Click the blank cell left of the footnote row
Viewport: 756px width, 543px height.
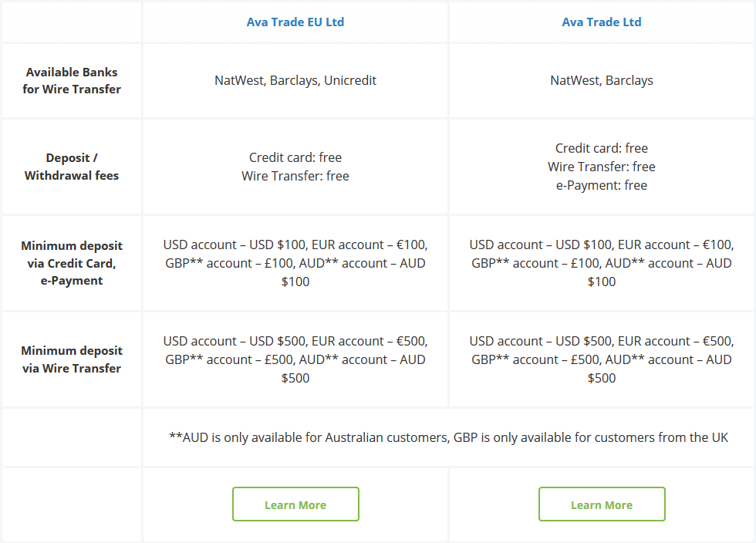[x=71, y=437]
